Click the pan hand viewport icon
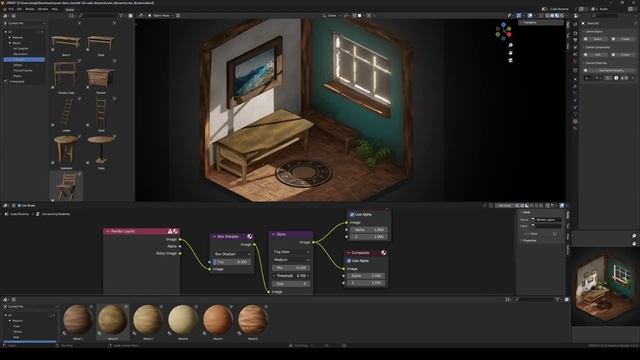The width and height of the screenshot is (640, 360). (x=510, y=53)
